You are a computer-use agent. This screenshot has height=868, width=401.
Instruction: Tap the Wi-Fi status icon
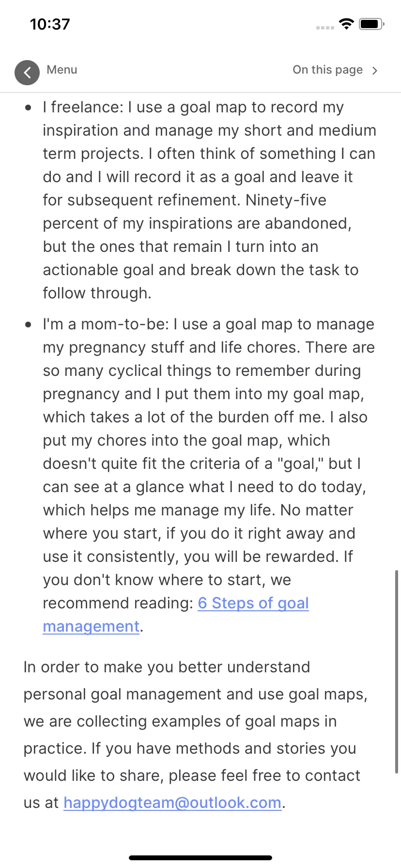(347, 24)
